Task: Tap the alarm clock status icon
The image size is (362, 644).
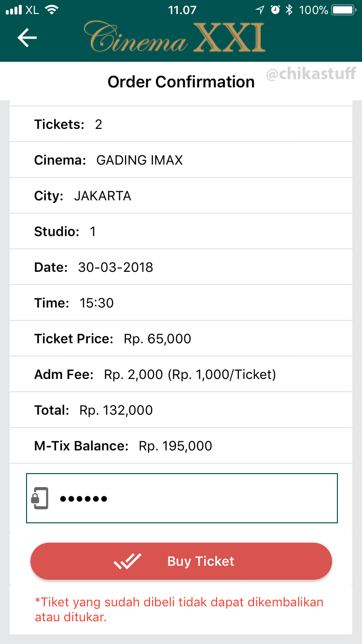Action: (275, 10)
